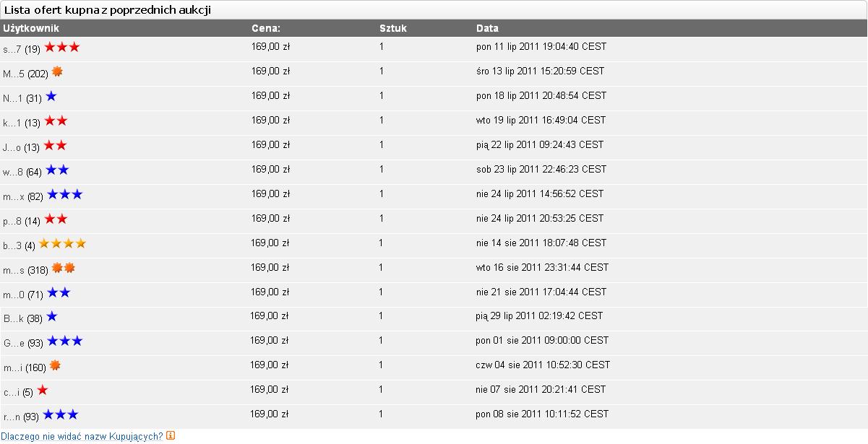Screen dimensions: 868x444
Task: Click the Data column header
Action: [x=487, y=28]
